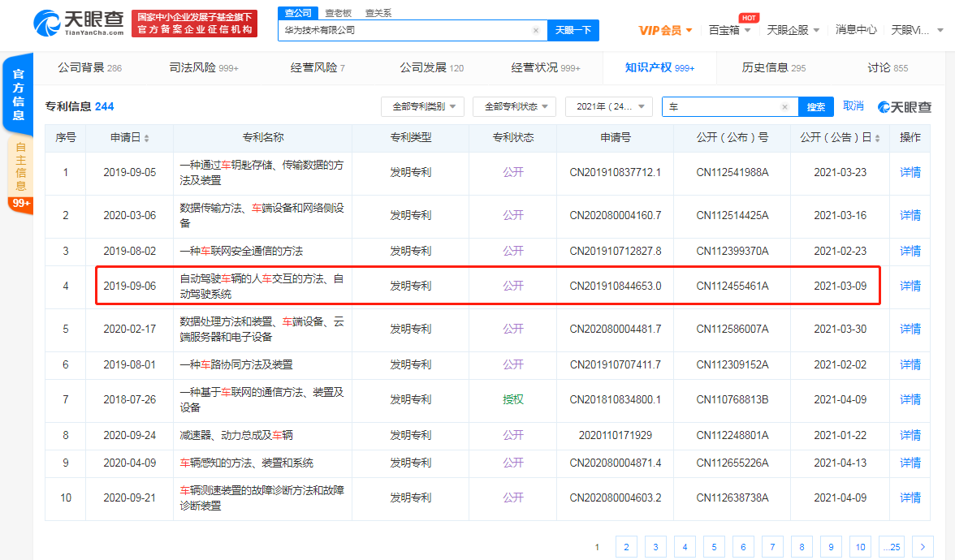The height and width of the screenshot is (560, 955).
Task: Open the 历史信息 tab
Action: [773, 68]
